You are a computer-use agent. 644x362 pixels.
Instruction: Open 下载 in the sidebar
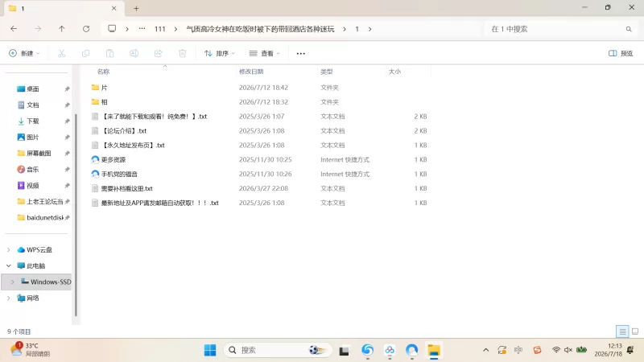click(x=33, y=121)
